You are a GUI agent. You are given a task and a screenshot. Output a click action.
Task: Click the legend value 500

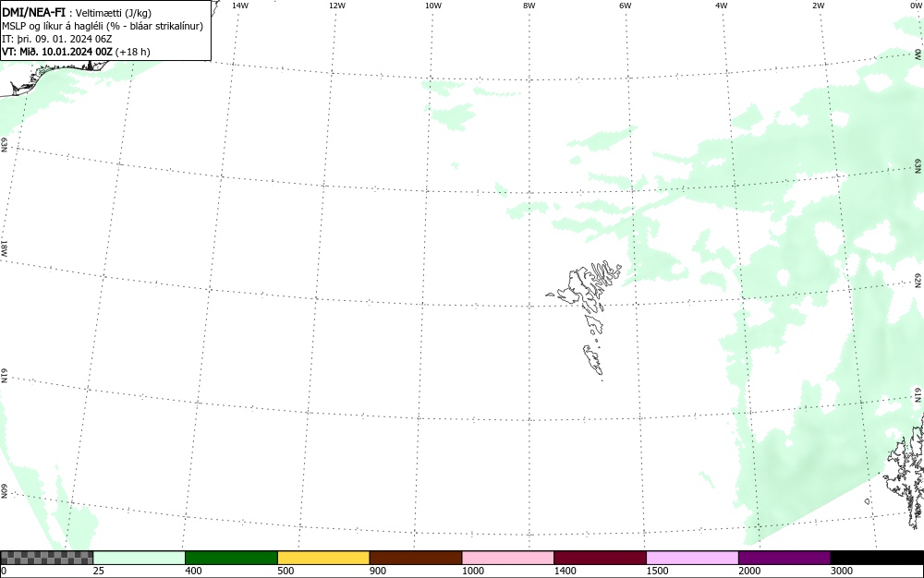[x=286, y=571]
